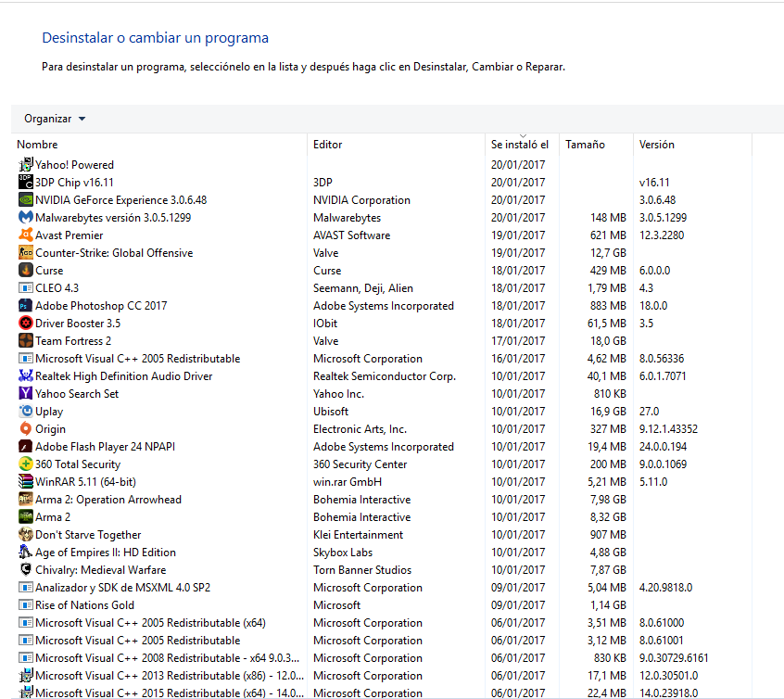Click the Versión column header
The width and height of the screenshot is (784, 699).
click(656, 145)
